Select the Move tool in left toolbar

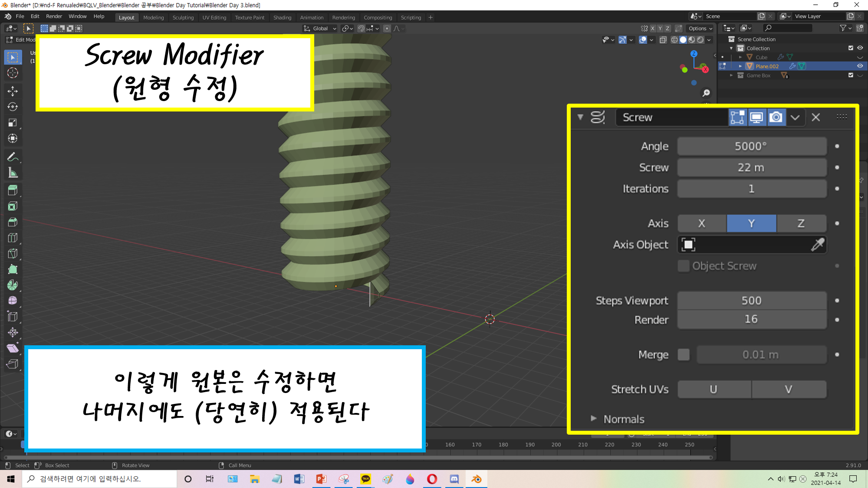coord(13,91)
